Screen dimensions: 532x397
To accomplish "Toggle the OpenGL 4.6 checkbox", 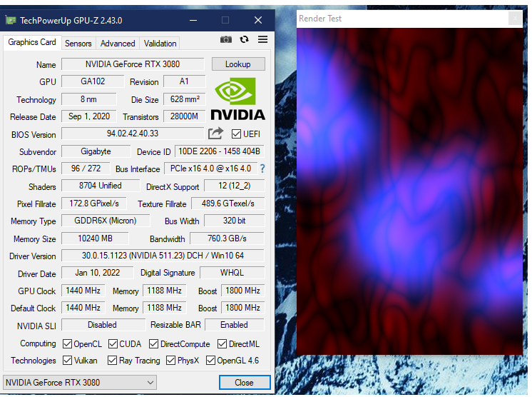I will (x=210, y=361).
